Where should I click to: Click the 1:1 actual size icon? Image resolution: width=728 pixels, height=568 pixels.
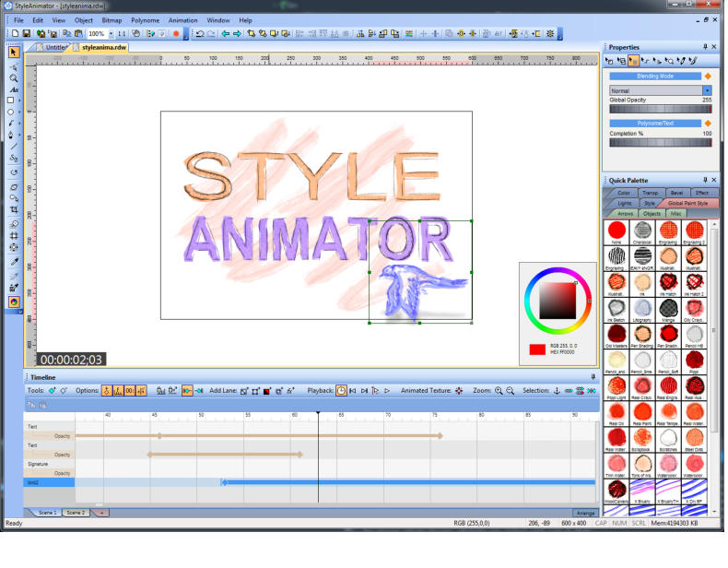[122, 33]
